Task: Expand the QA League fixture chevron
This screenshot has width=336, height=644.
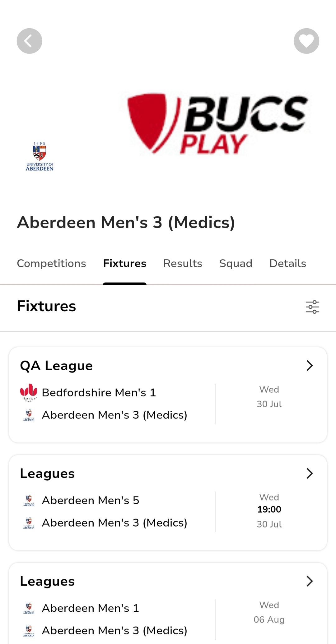Action: point(309,366)
